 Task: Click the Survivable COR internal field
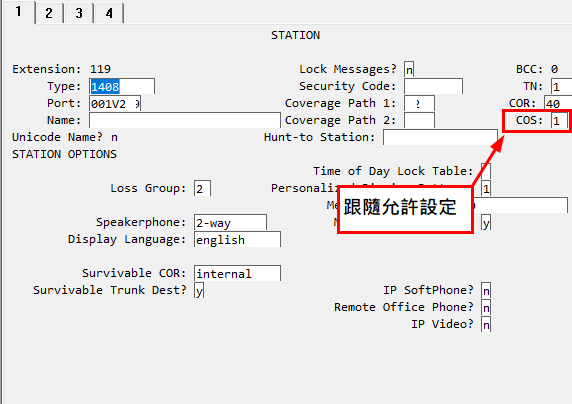237,273
